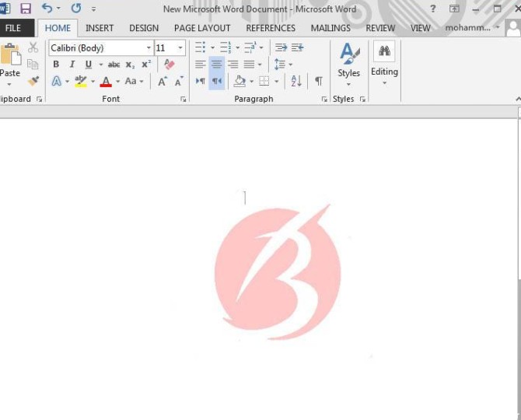This screenshot has width=521, height=420.
Task: Switch to the DESIGN tab
Action: coord(144,28)
